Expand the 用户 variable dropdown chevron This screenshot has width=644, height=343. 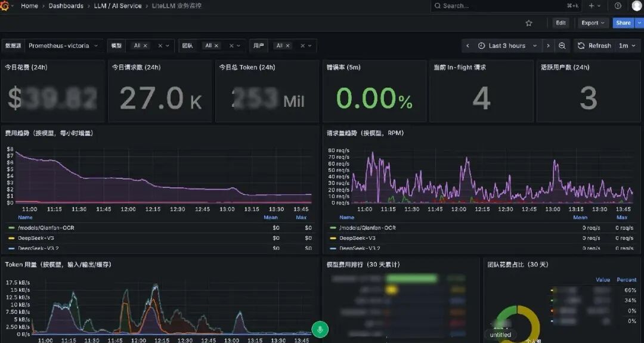click(x=310, y=45)
